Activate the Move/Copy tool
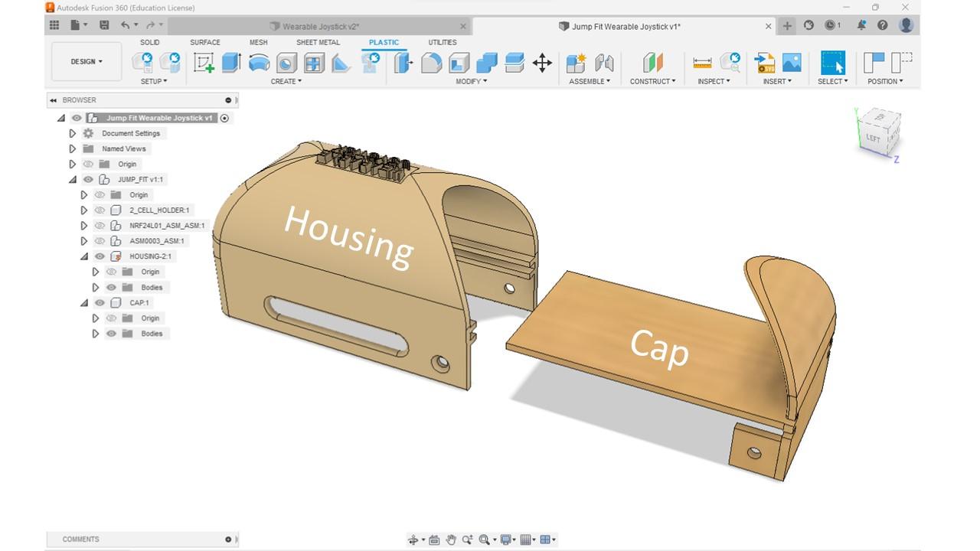The image size is (980, 551). 542,63
